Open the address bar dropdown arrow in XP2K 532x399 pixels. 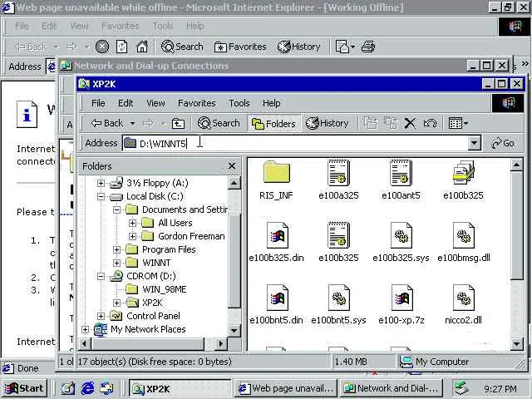coord(475,144)
